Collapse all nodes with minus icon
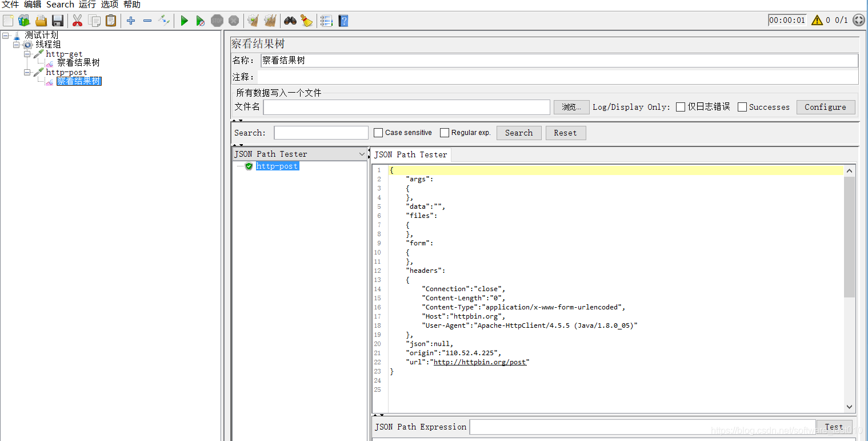This screenshot has height=441, width=868. coord(147,21)
